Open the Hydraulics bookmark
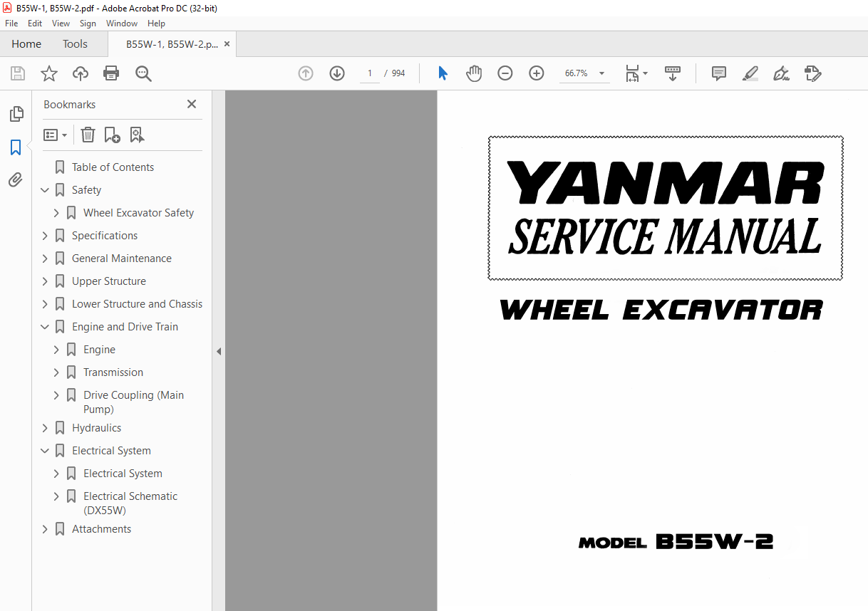The height and width of the screenshot is (611, 868). 96,428
